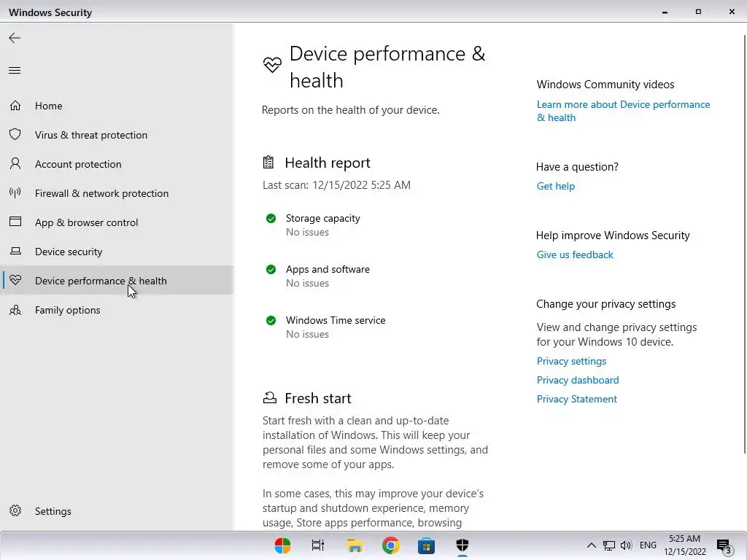Click the App & browser control window icon
Image resolution: width=747 pixels, height=560 pixels.
15,222
